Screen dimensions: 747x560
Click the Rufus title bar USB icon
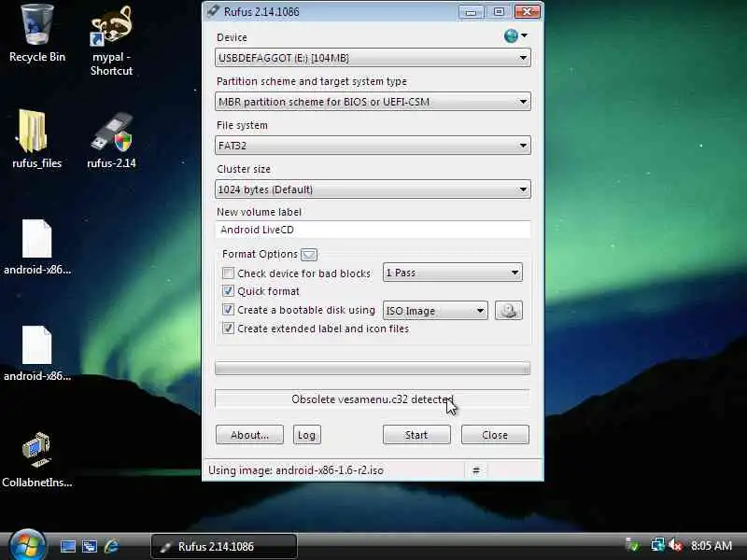[x=213, y=11]
